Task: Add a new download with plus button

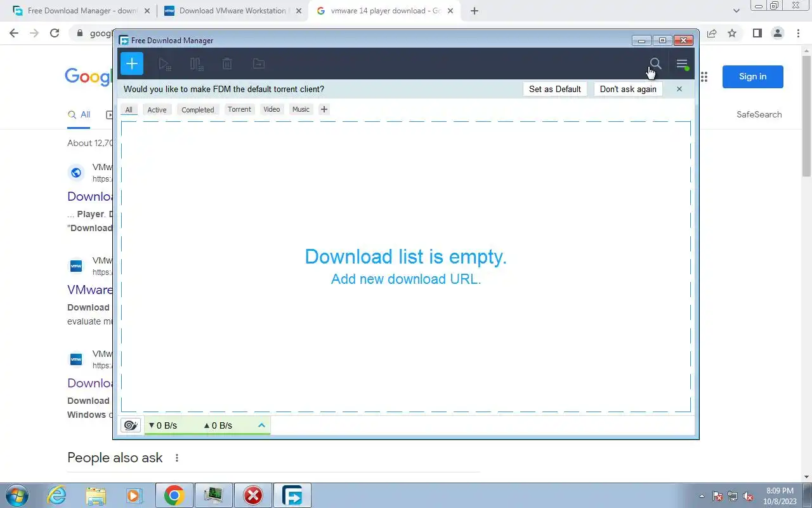Action: [132, 63]
